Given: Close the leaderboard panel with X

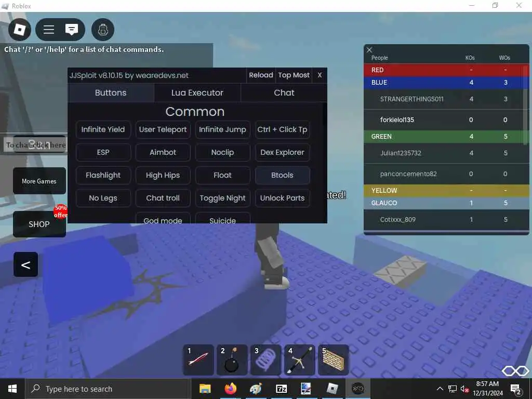Looking at the screenshot, I should [369, 50].
